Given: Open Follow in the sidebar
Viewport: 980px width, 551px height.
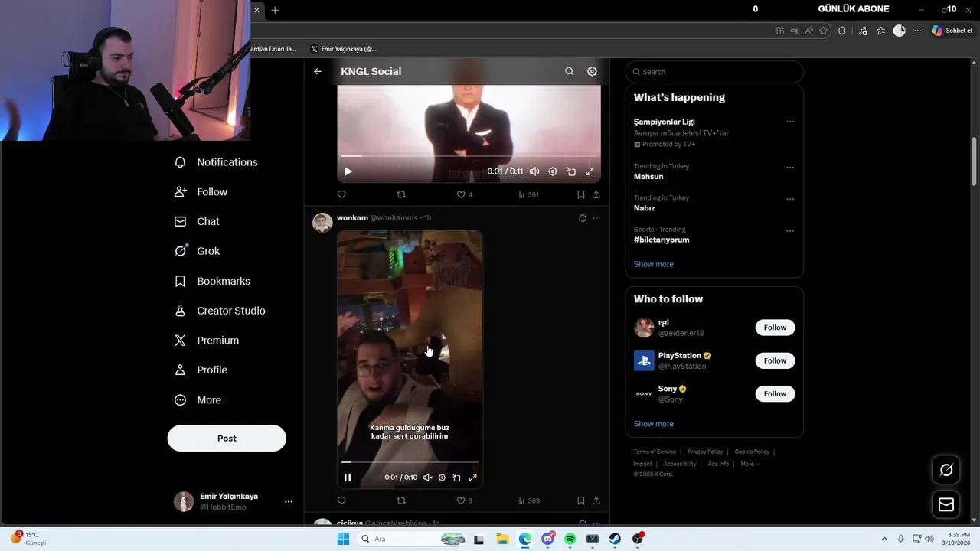Looking at the screenshot, I should (x=201, y=192).
